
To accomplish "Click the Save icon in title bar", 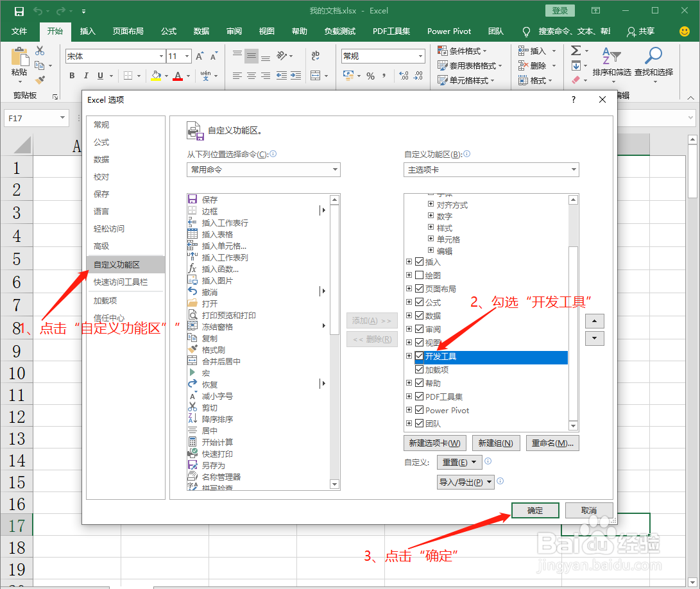I will (19, 11).
